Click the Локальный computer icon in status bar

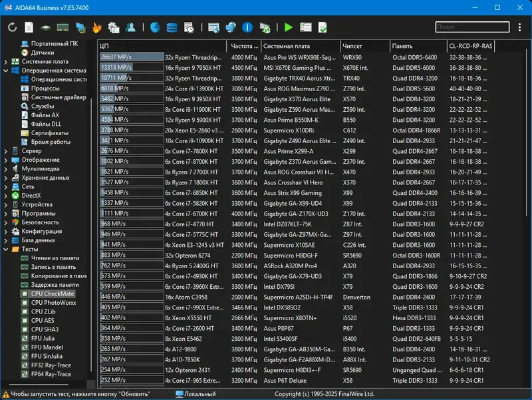[x=179, y=394]
